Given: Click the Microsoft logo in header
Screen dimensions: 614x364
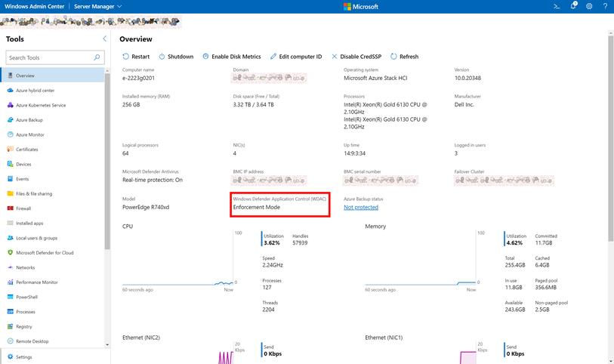Looking at the screenshot, I should tap(361, 7).
